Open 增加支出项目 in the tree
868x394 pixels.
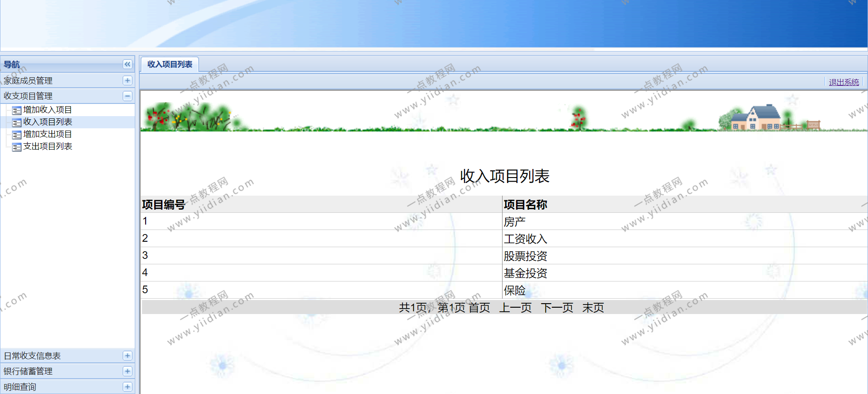point(47,134)
